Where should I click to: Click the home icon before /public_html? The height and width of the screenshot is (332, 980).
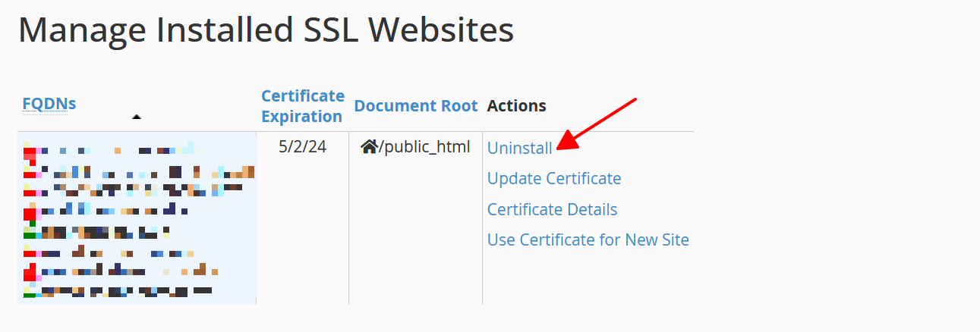[369, 147]
